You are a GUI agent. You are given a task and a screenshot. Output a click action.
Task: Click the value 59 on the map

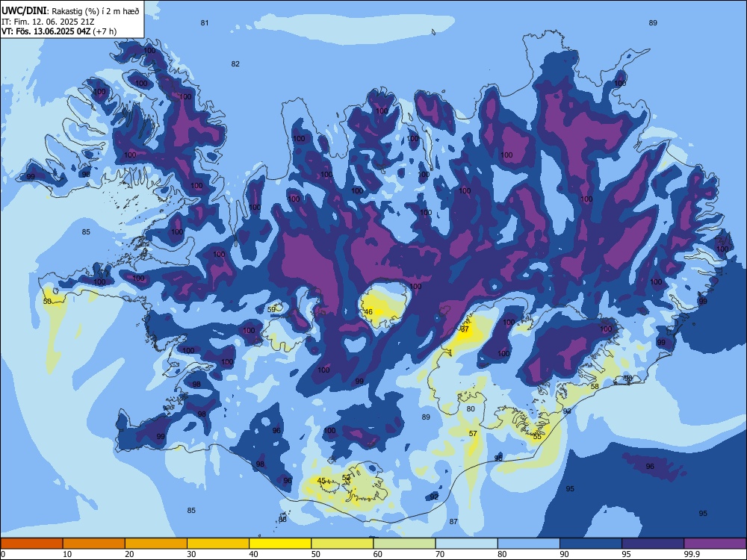pyautogui.click(x=272, y=309)
